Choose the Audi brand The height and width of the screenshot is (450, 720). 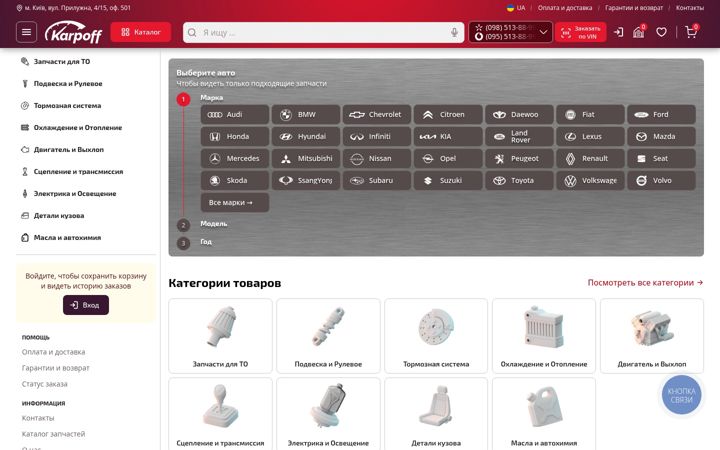pos(235,114)
